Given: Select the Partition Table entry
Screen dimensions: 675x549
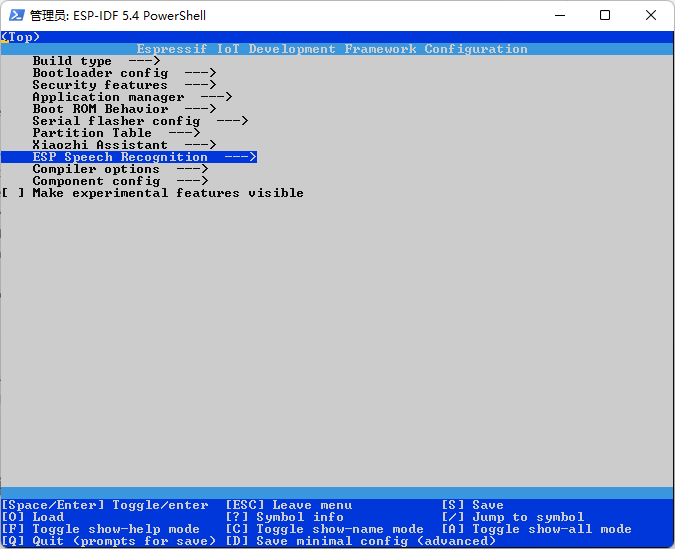Looking at the screenshot, I should pos(116,133).
